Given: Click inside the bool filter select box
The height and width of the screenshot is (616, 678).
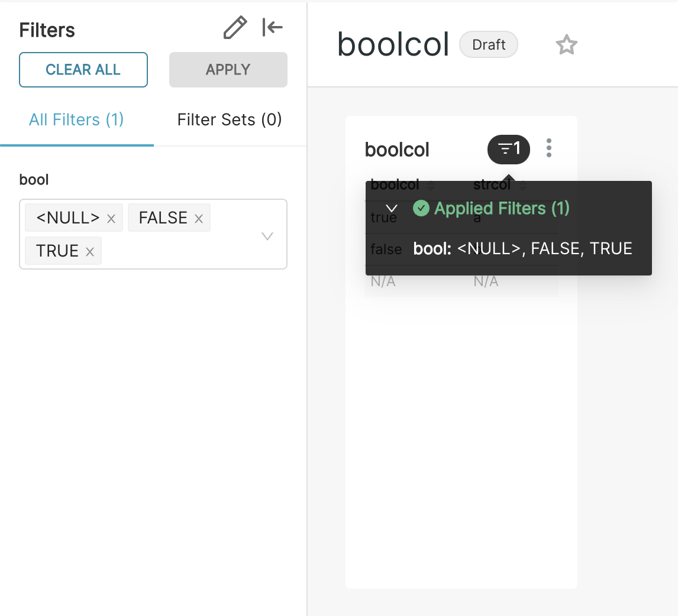Looking at the screenshot, I should tap(177, 251).
